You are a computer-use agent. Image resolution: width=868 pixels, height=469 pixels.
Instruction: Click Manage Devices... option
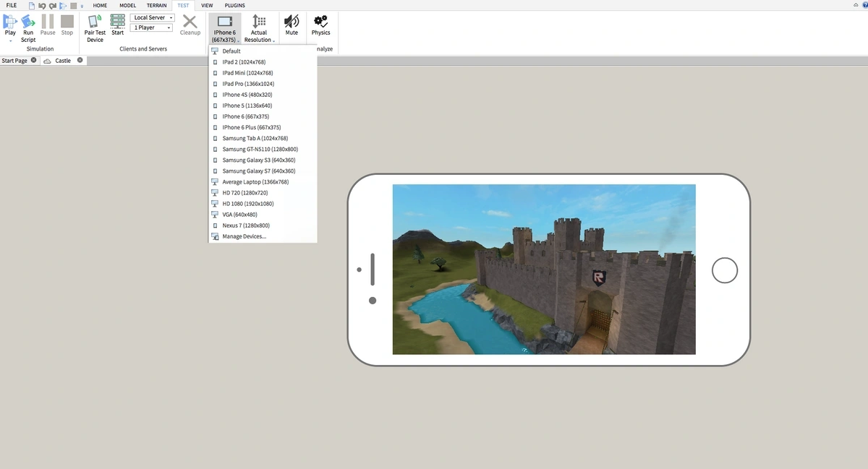[x=244, y=236]
